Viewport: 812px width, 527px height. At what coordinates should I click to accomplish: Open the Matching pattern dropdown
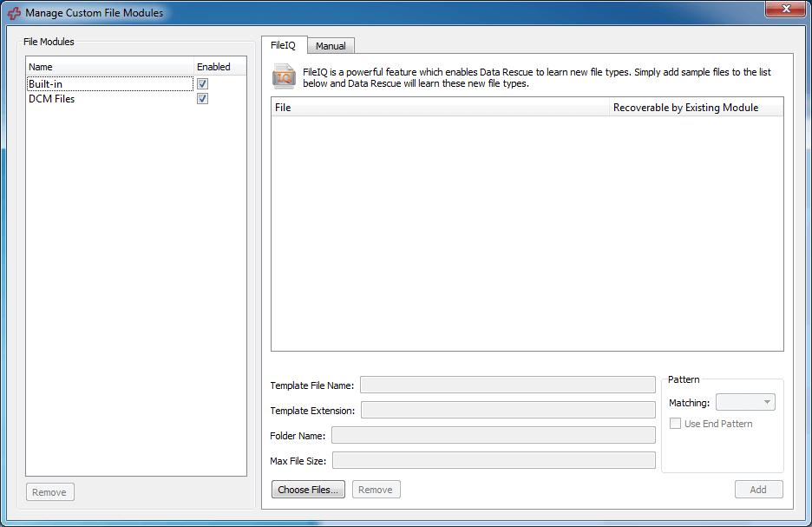tap(745, 401)
